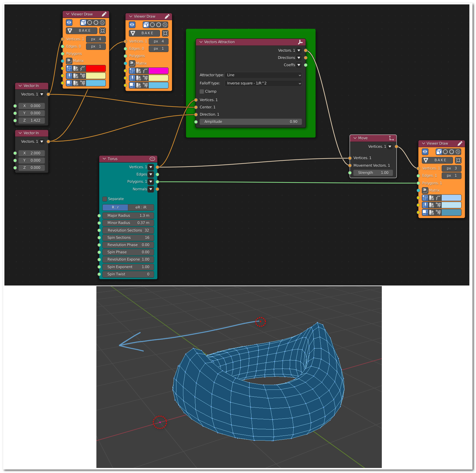Select the swirl shading icon in the Viewer Draw beside Move
The height and width of the screenshot is (473, 476).
click(458, 152)
